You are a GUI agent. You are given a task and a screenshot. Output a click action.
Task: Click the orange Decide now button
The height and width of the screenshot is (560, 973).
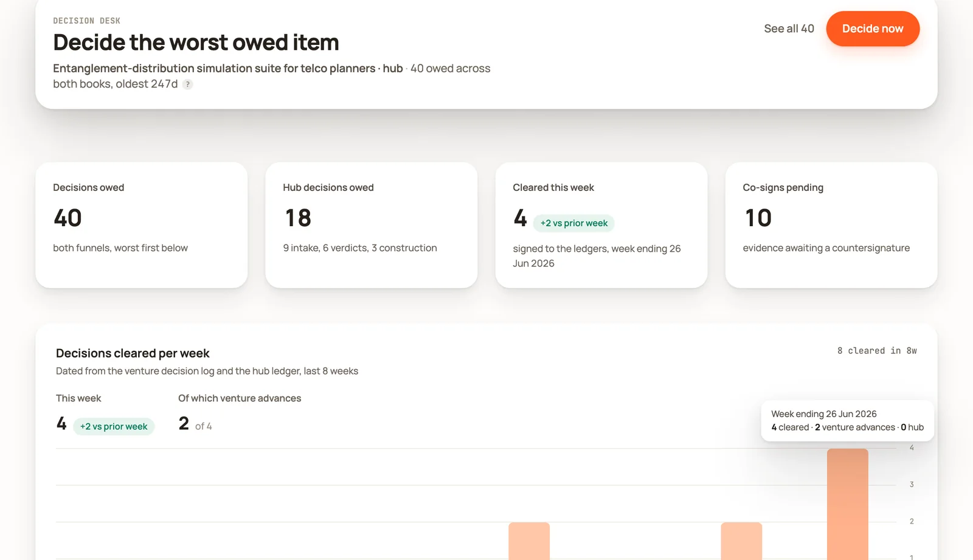[873, 29]
